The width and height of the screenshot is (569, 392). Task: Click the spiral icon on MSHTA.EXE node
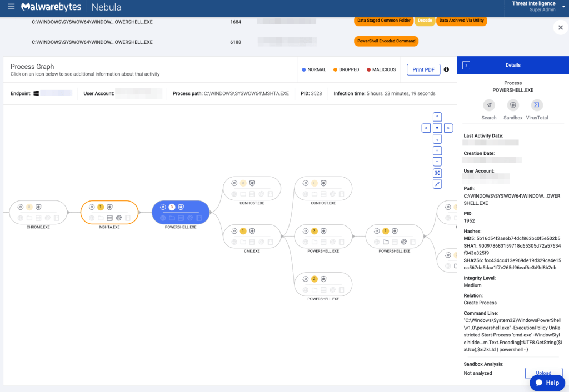pos(119,218)
